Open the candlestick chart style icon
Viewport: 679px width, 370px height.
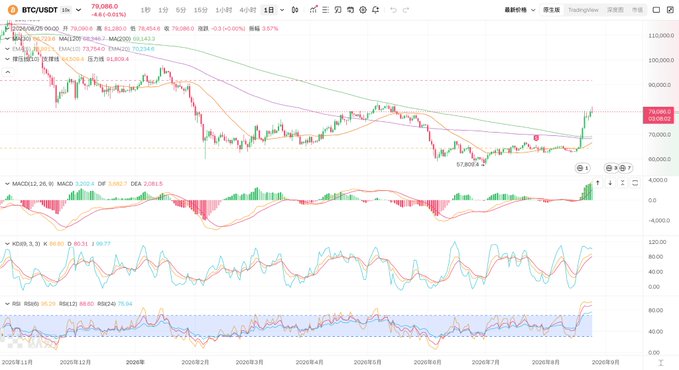click(x=295, y=10)
